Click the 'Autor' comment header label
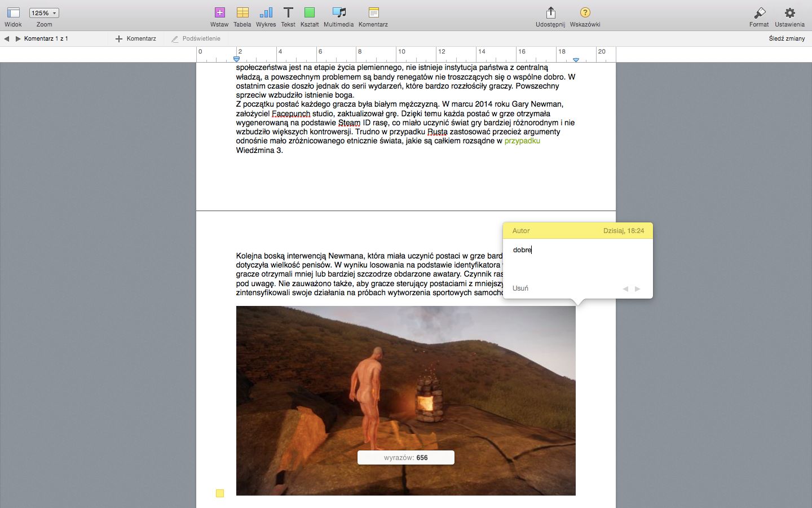This screenshot has height=508, width=812. click(x=521, y=230)
